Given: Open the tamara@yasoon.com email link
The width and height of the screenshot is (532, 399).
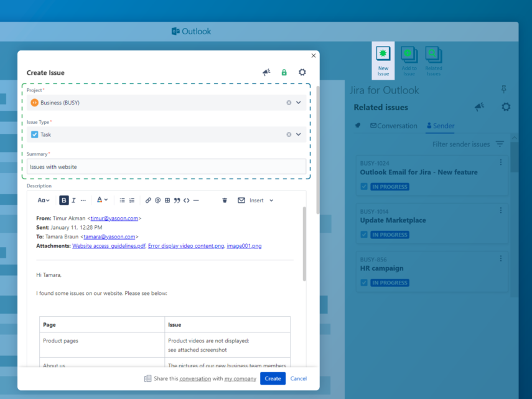Looking at the screenshot, I should pos(110,237).
